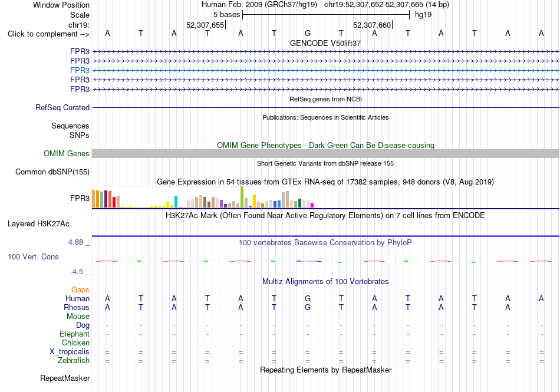Click the RefSeq Curated gene intron line
The image size is (560, 392).
point(325,107)
